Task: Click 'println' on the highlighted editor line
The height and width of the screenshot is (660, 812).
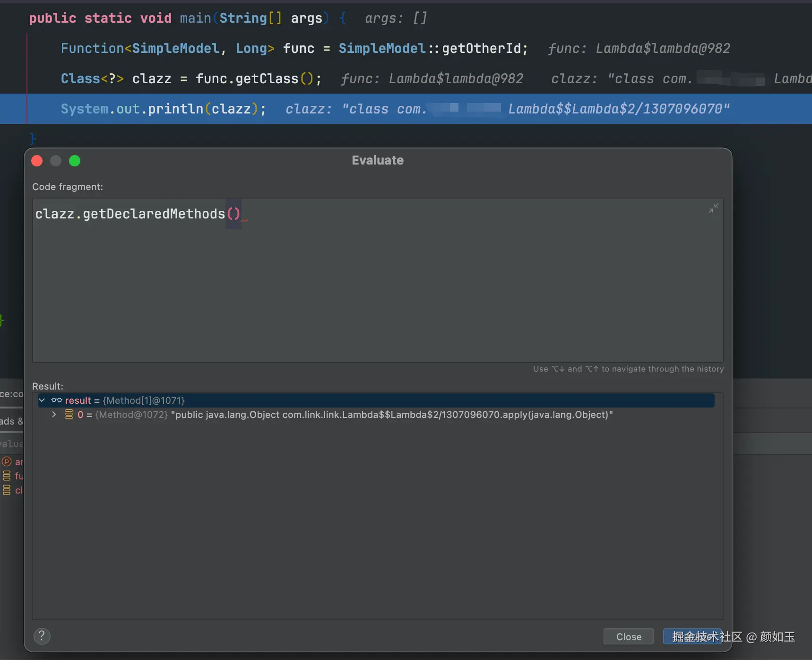Action: point(175,109)
